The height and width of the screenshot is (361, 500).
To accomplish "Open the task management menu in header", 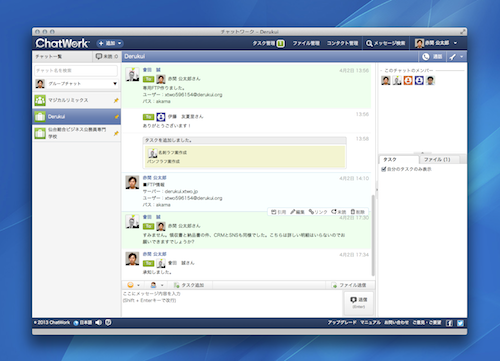I will tap(268, 43).
